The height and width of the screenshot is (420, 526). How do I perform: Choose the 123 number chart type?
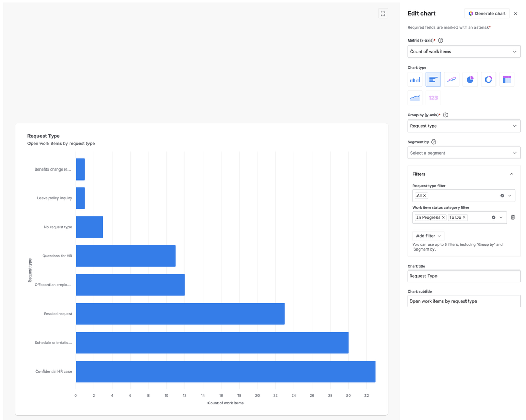(433, 98)
